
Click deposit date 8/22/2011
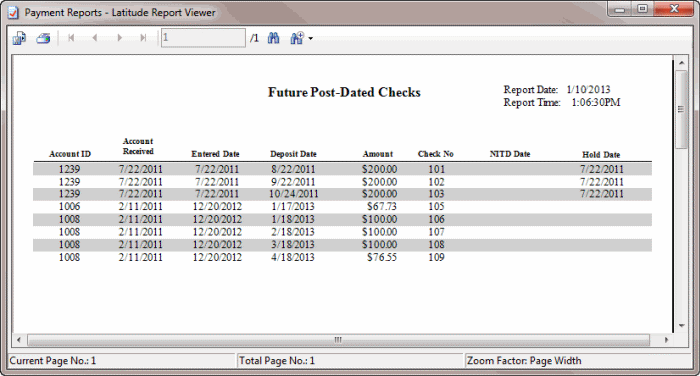[293, 169]
